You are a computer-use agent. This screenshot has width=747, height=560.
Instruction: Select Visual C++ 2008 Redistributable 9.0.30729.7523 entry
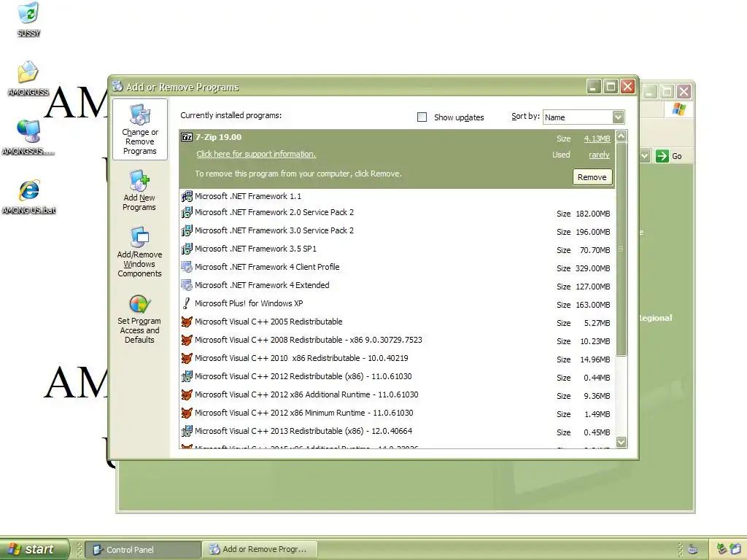click(x=398, y=340)
